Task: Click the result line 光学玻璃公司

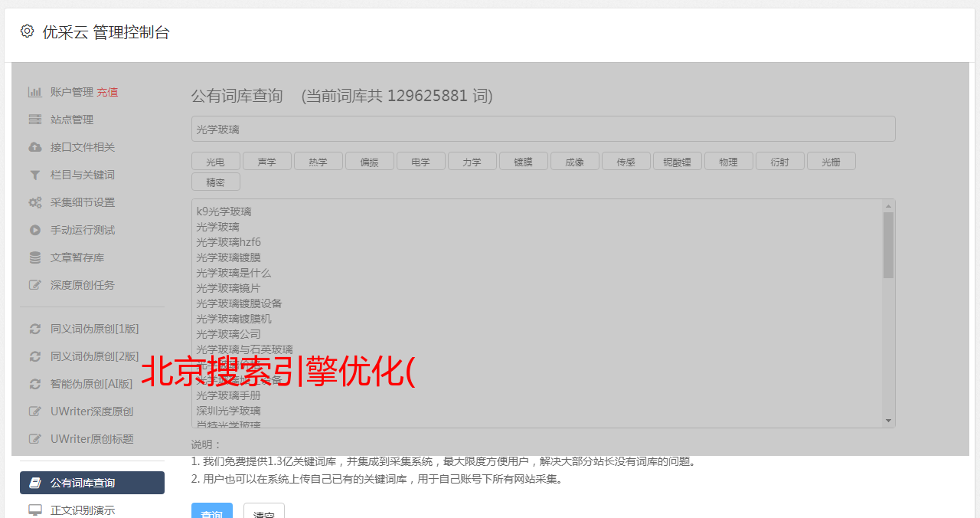Action: (228, 334)
